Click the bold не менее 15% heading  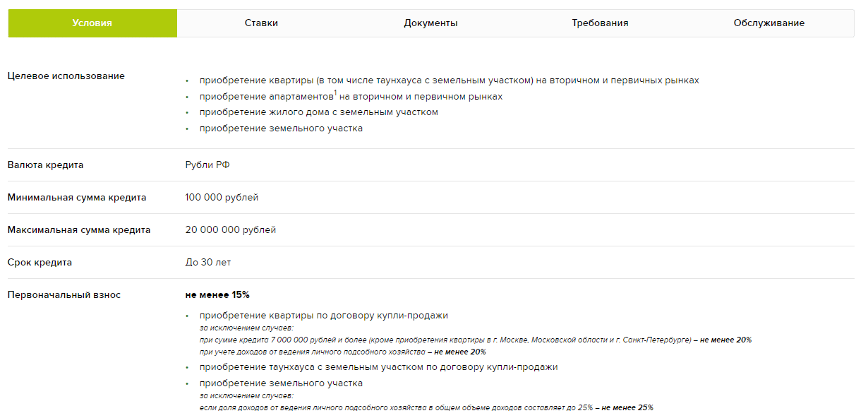[x=217, y=295]
